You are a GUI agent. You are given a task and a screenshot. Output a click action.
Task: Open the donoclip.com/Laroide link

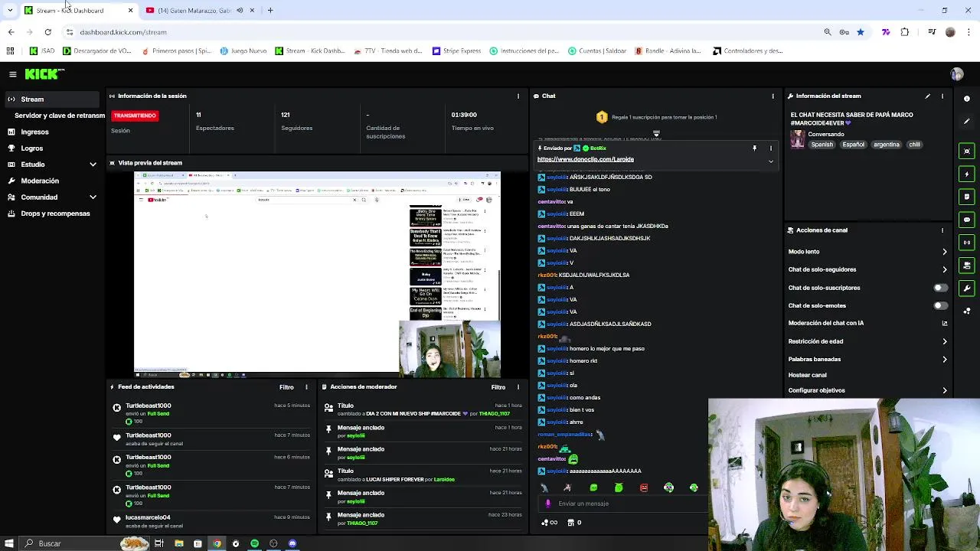pyautogui.click(x=586, y=159)
